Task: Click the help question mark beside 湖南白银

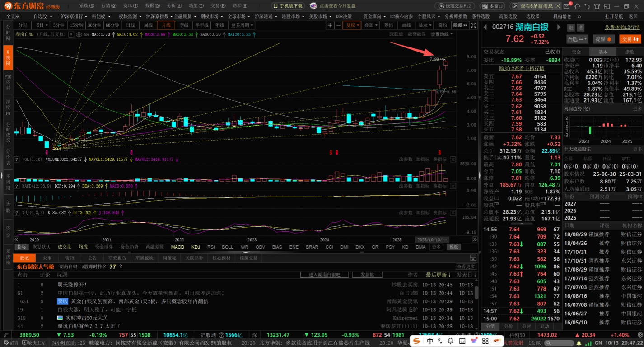Action: (70, 34)
